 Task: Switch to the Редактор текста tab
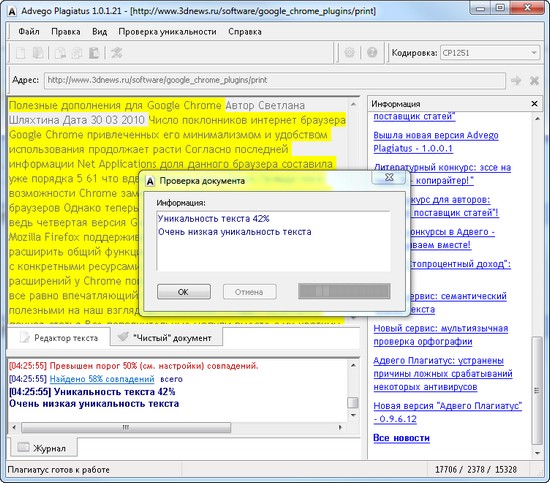pos(59,338)
